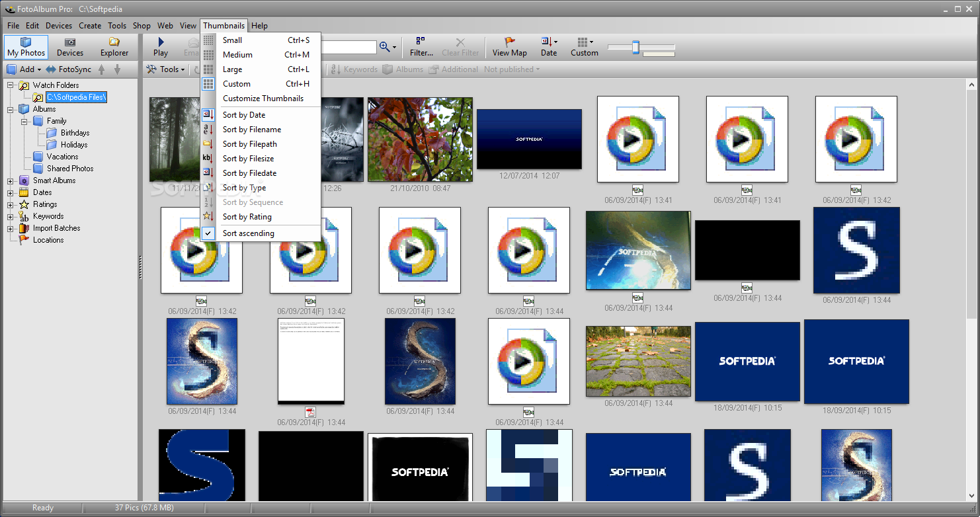Open Customize Thumbnails settings
This screenshot has height=517, width=980.
261,99
